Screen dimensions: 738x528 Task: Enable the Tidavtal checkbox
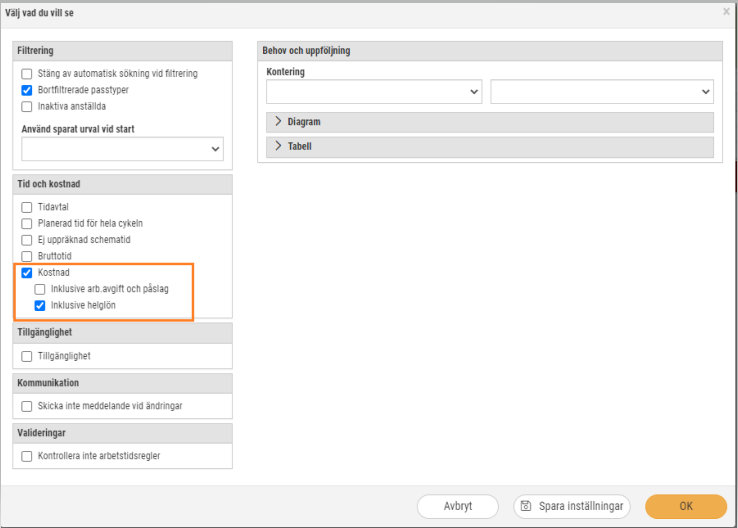click(27, 207)
